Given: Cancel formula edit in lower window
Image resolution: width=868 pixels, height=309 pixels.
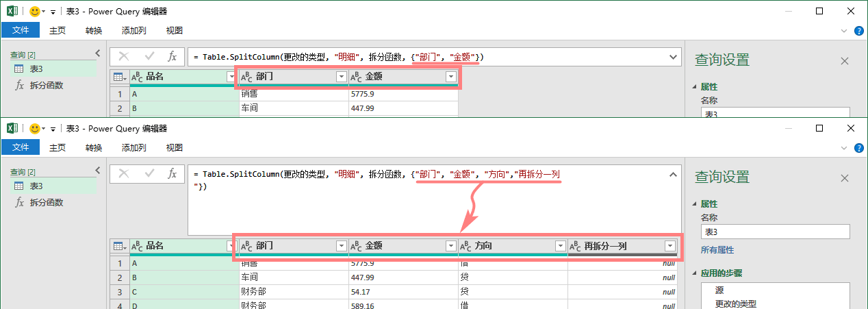Looking at the screenshot, I should (124, 173).
